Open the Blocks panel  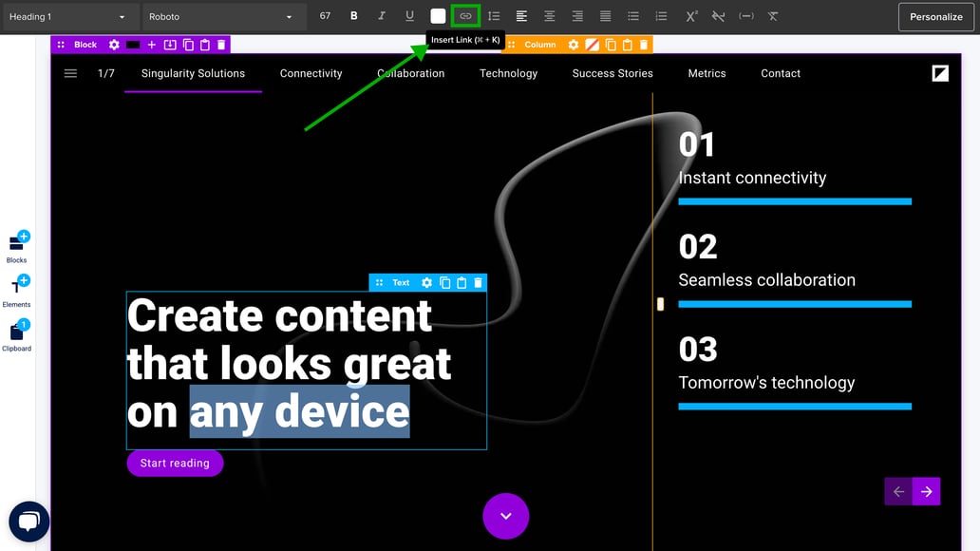(17, 248)
